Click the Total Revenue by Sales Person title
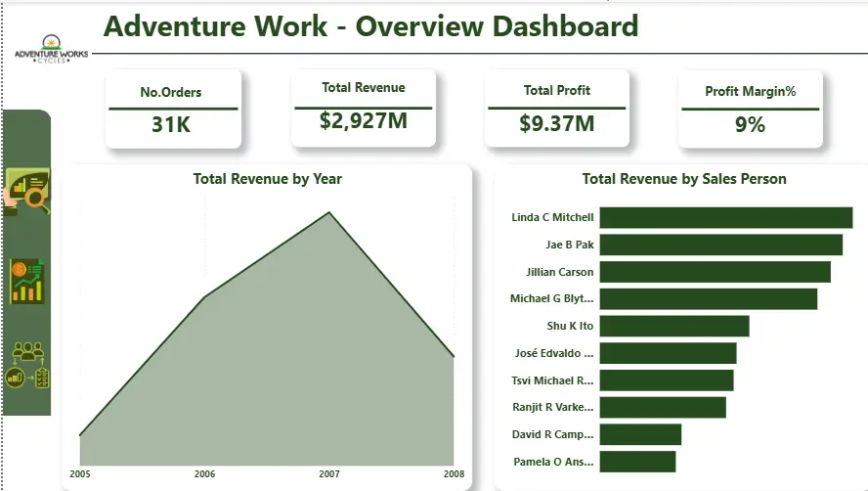The height and width of the screenshot is (491, 868). (x=684, y=179)
